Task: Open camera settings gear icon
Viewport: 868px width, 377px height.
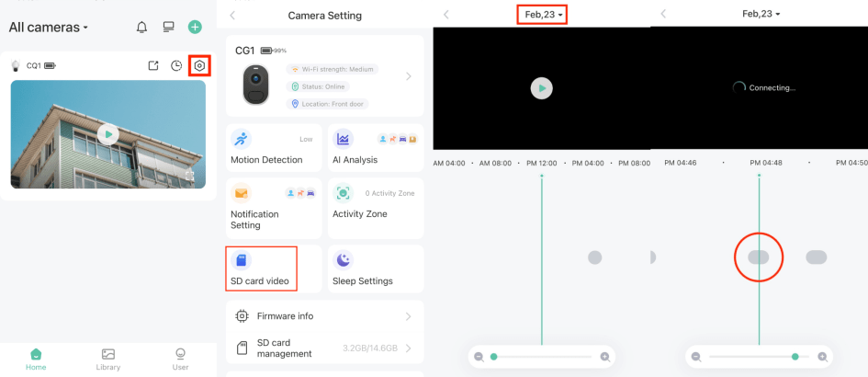Action: [199, 66]
